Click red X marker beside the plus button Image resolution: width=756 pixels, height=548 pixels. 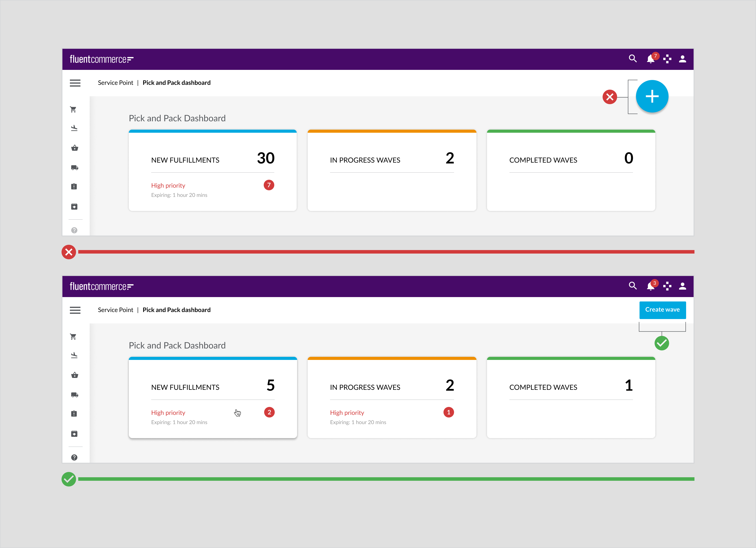[x=610, y=97]
